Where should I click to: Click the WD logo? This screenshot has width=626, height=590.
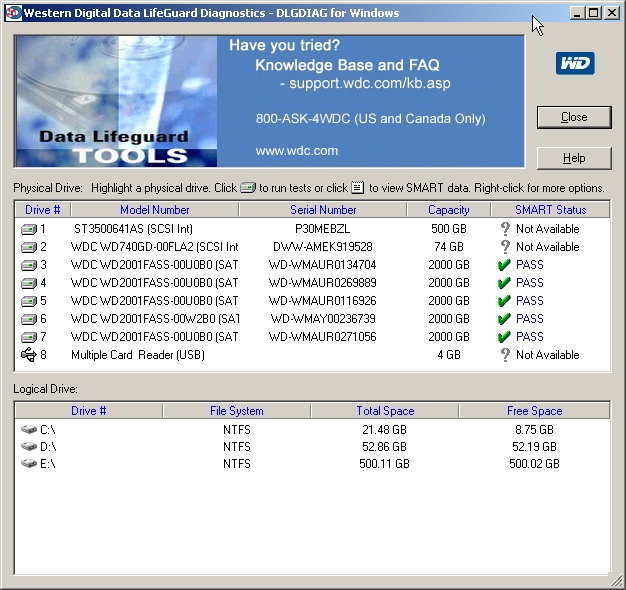coord(575,63)
